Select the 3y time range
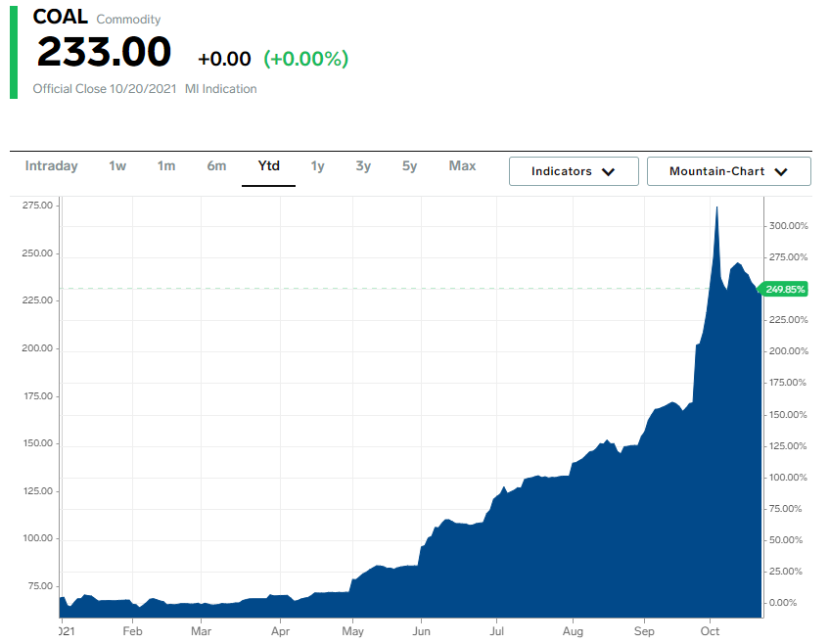 click(x=363, y=166)
